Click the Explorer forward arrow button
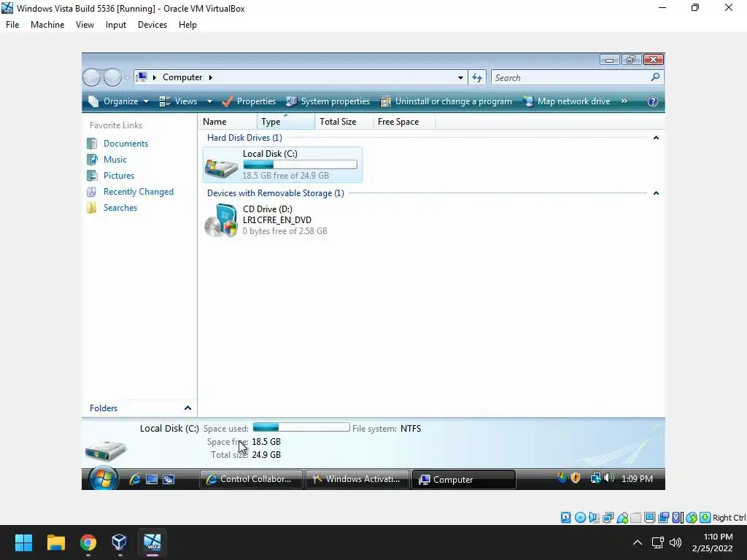Screen dimensions: 747x560 point(113,77)
